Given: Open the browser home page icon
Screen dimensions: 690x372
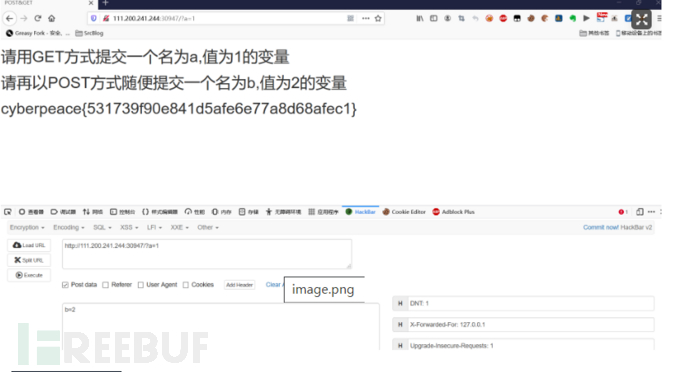Looking at the screenshot, I should click(52, 18).
